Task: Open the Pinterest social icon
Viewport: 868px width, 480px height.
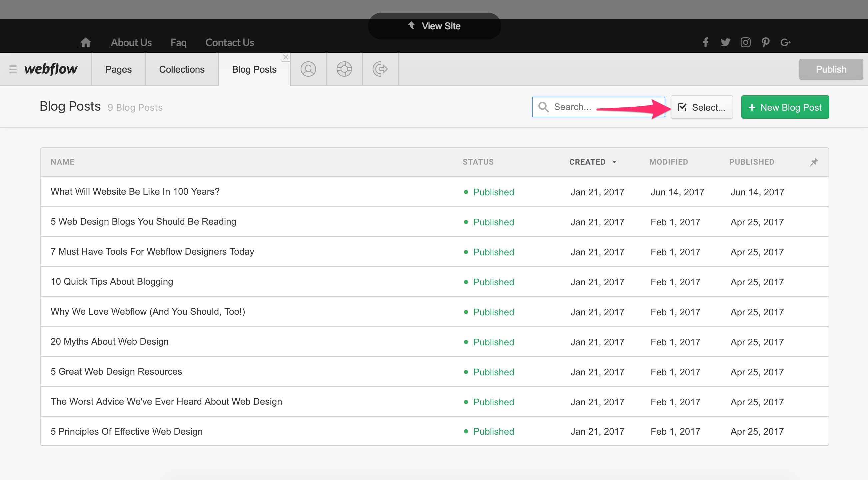Action: point(765,42)
